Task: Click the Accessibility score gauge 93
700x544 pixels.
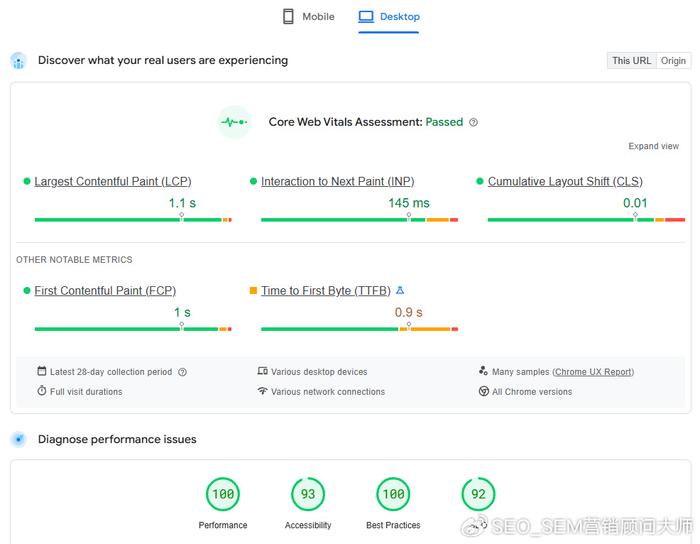Action: click(308, 494)
